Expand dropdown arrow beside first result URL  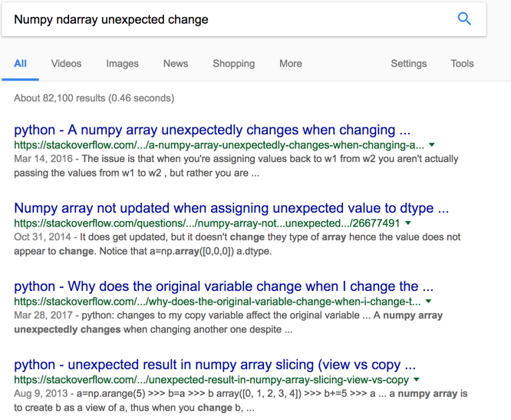pos(432,145)
